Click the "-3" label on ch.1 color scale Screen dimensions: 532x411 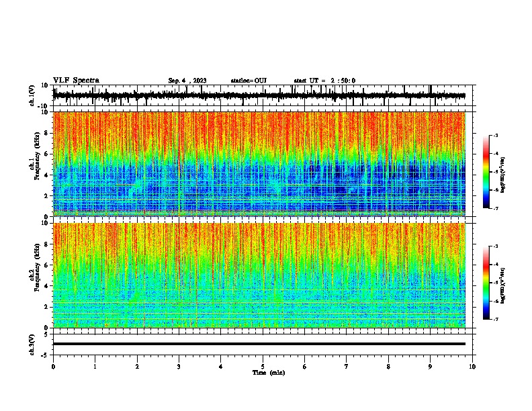click(x=496, y=136)
